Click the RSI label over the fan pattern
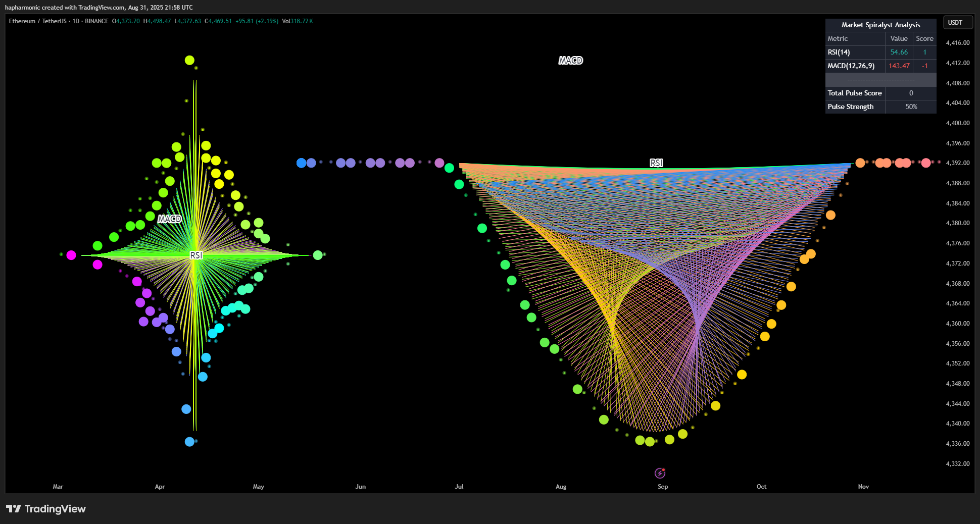This screenshot has width=980, height=524. (x=656, y=163)
